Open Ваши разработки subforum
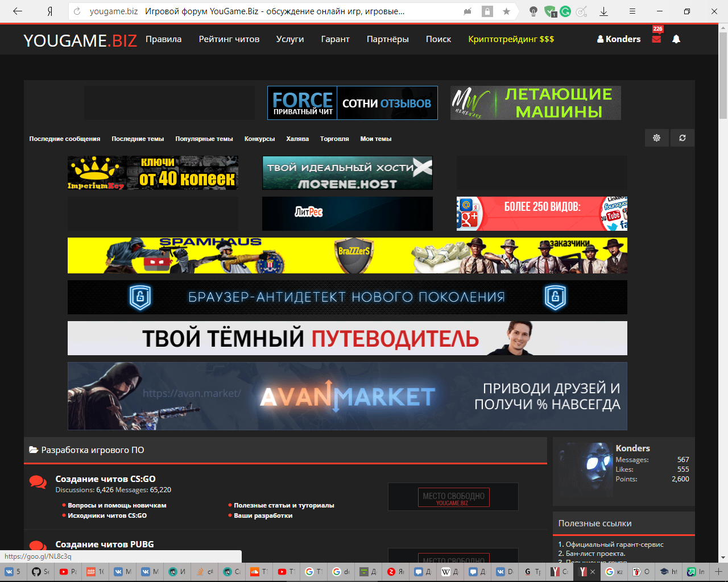The width and height of the screenshot is (728, 582). (263, 516)
